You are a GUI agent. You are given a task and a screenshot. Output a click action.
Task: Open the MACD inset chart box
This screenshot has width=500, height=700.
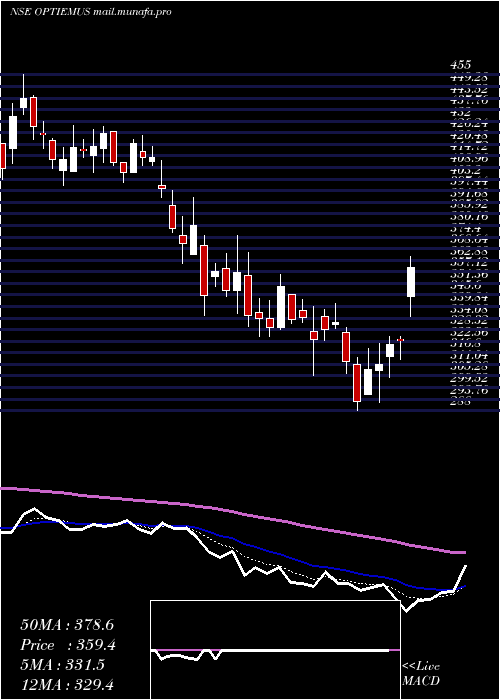pos(275,650)
